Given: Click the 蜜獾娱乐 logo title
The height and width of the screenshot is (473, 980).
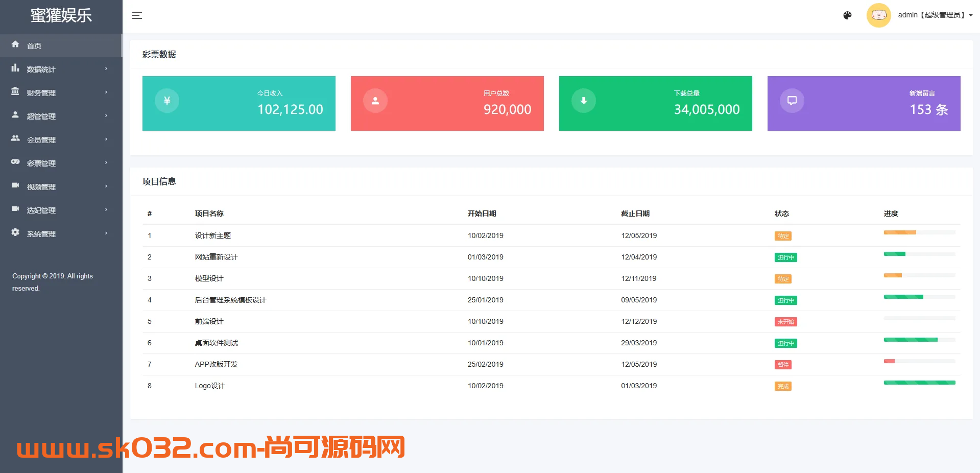Looking at the screenshot, I should pyautogui.click(x=61, y=15).
